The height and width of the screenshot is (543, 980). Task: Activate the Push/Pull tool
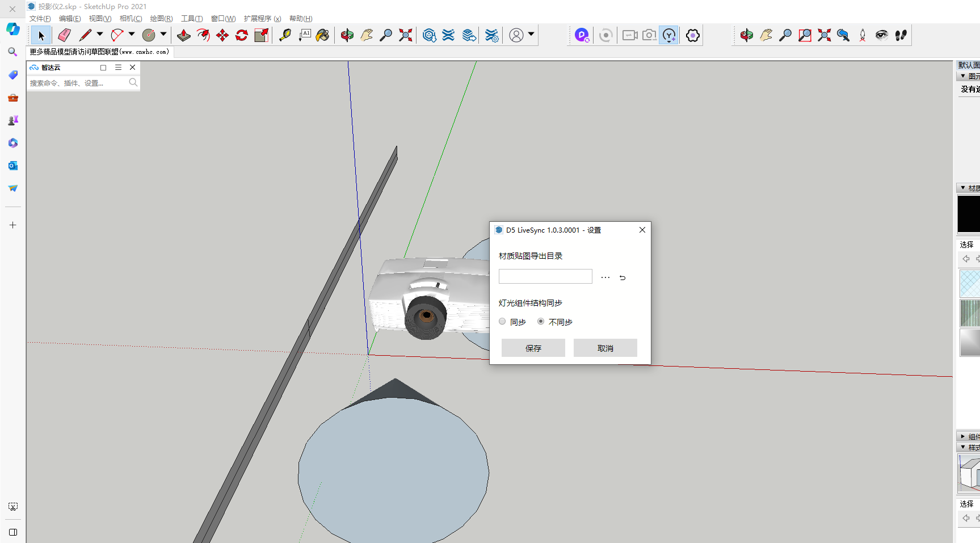[x=184, y=35]
